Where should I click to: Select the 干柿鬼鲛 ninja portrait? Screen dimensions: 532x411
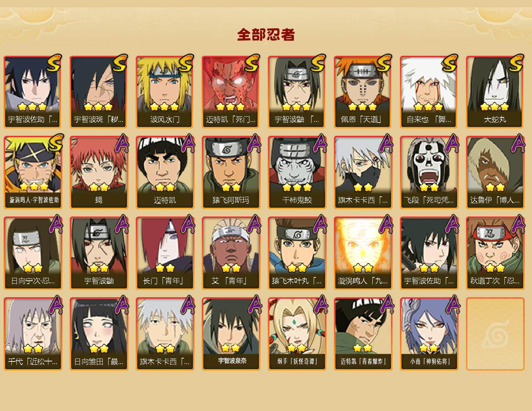297,172
